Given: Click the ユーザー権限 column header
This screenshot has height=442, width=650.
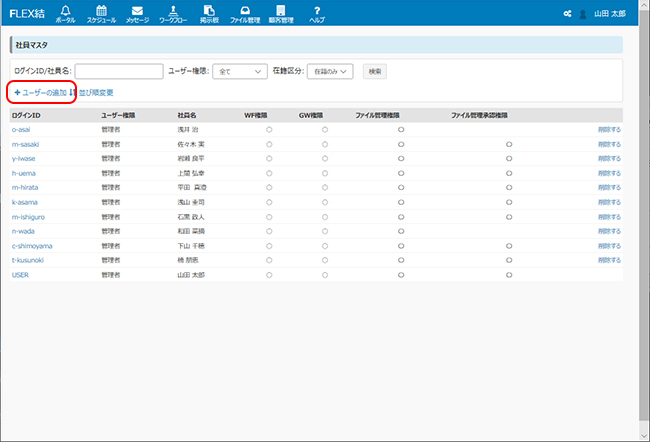Looking at the screenshot, I should 118,115.
